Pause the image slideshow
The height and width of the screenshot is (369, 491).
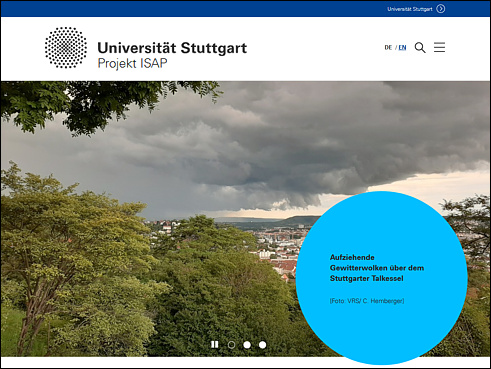[x=215, y=344]
